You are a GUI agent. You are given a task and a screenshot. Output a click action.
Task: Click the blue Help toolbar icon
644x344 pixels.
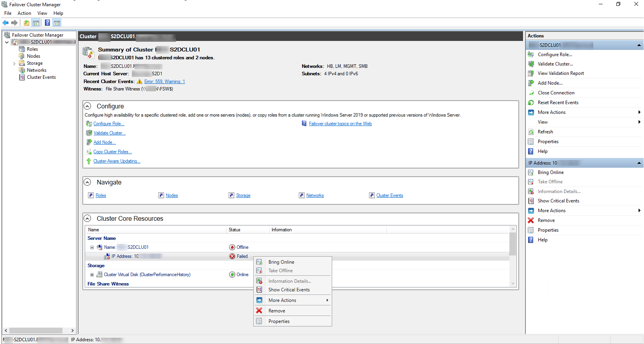tap(47, 23)
